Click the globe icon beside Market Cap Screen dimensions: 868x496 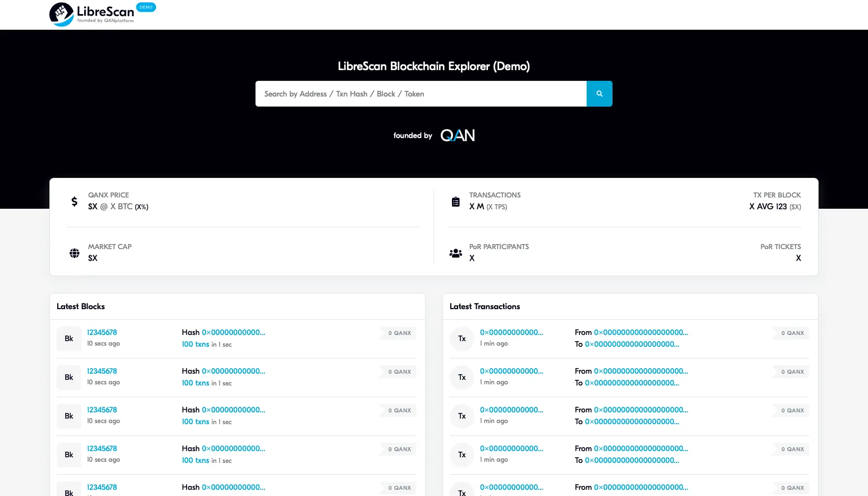74,253
